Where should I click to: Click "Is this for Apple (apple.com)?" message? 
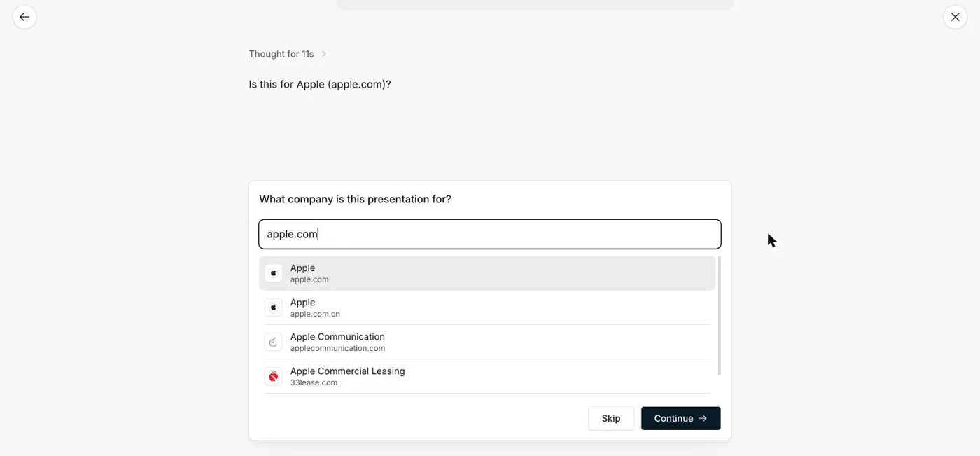(320, 84)
